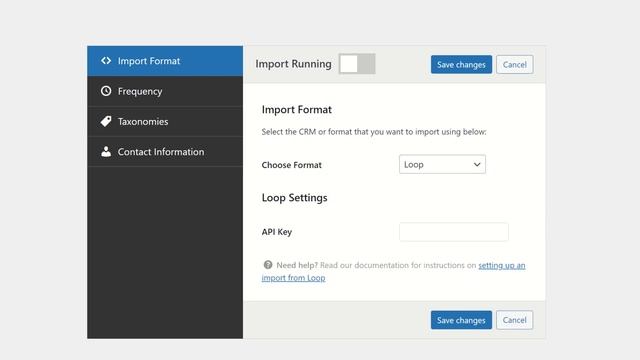This screenshot has width=640, height=360.
Task: Click the question mark help icon
Action: point(268,265)
